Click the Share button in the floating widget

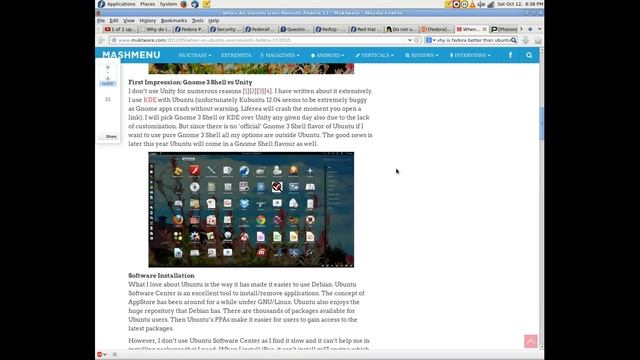click(109, 136)
